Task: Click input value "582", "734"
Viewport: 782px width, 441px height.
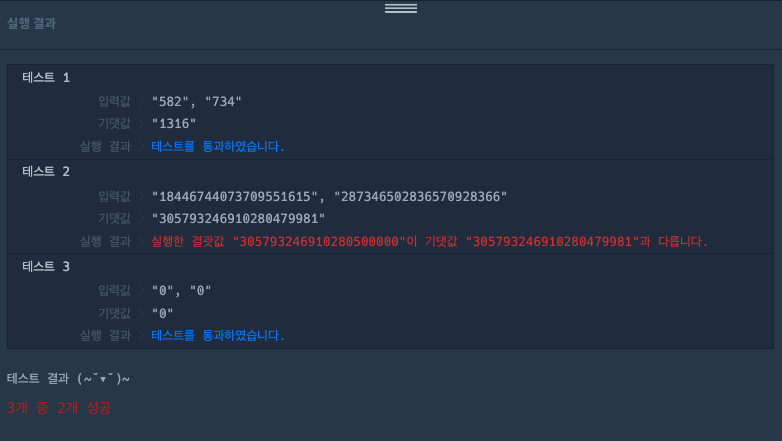Action: pos(196,102)
